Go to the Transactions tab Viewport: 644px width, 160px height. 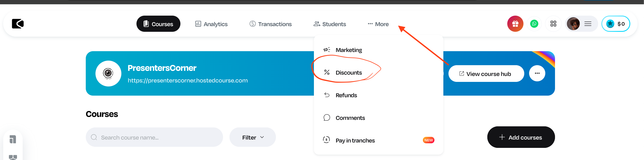pos(270,24)
